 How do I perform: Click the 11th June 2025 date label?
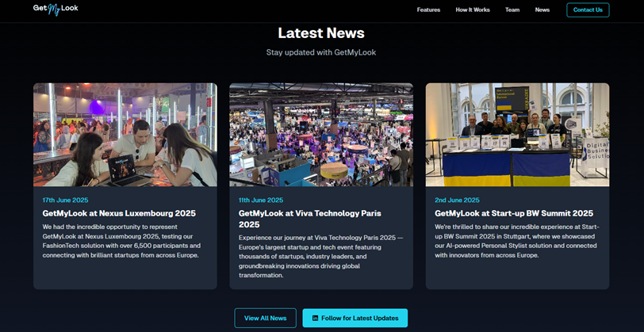click(x=261, y=200)
